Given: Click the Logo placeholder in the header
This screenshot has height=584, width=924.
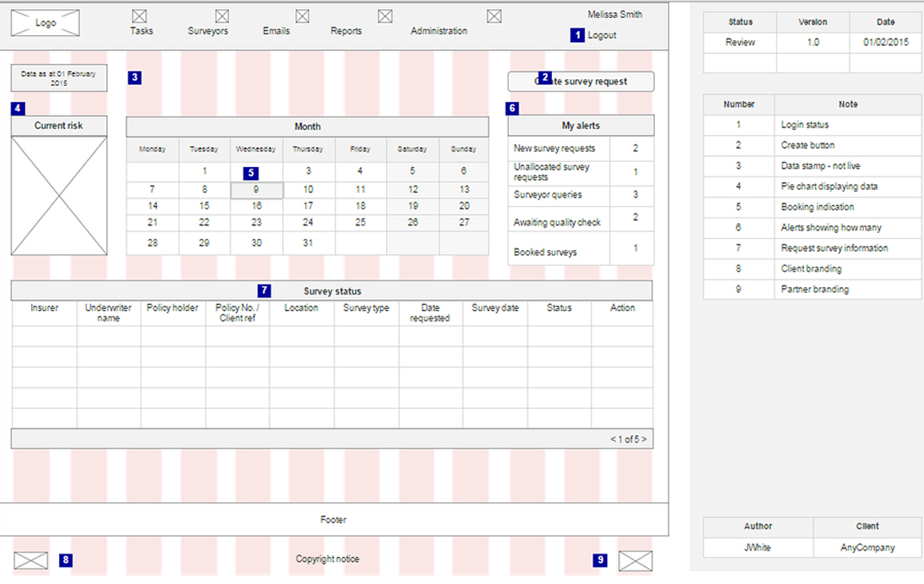Looking at the screenshot, I should coord(45,23).
